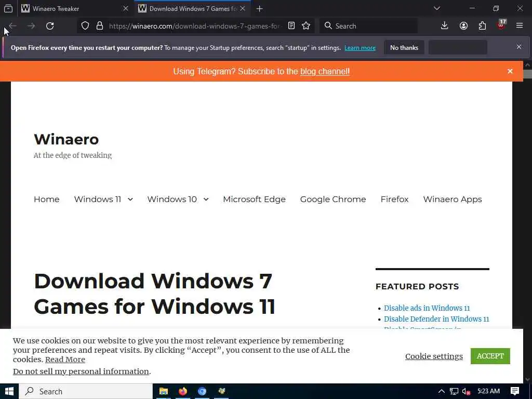Open clock showing 5:23 AM
This screenshot has height=399, width=532.
coord(488,391)
